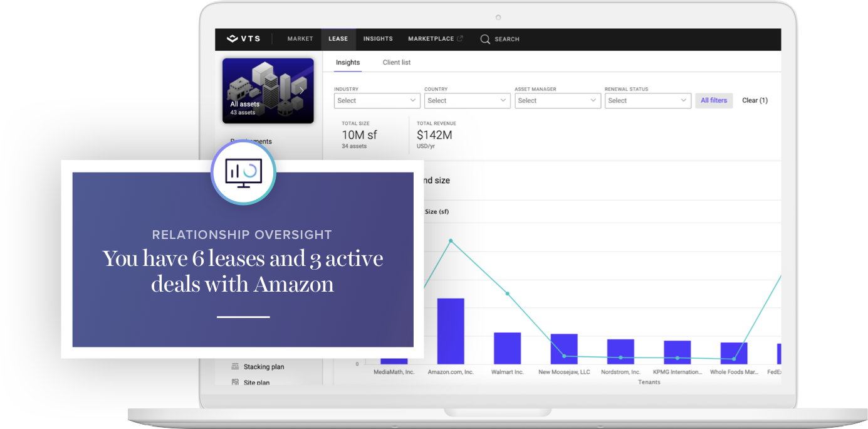
Task: Click the Nordstrom, Inc. bar
Action: click(x=620, y=352)
